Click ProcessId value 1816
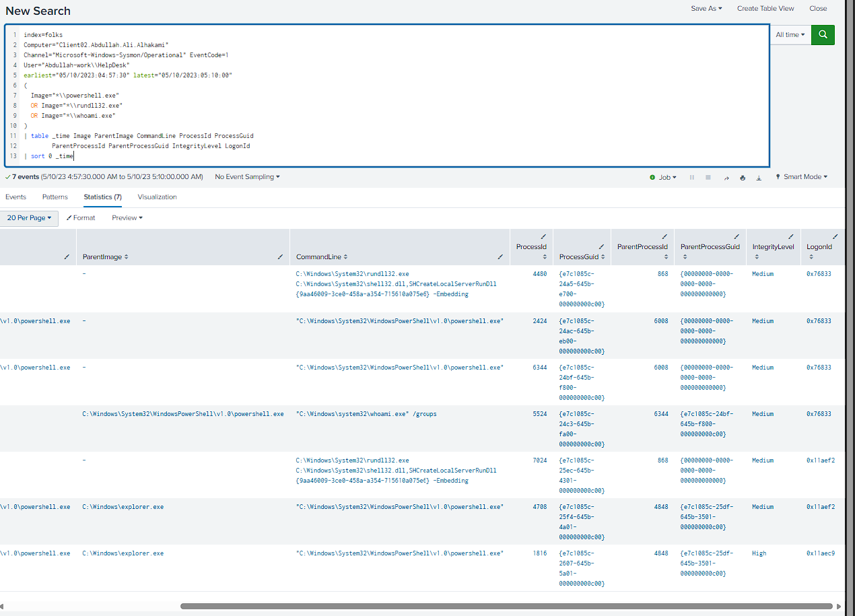855x616 pixels. (x=539, y=553)
